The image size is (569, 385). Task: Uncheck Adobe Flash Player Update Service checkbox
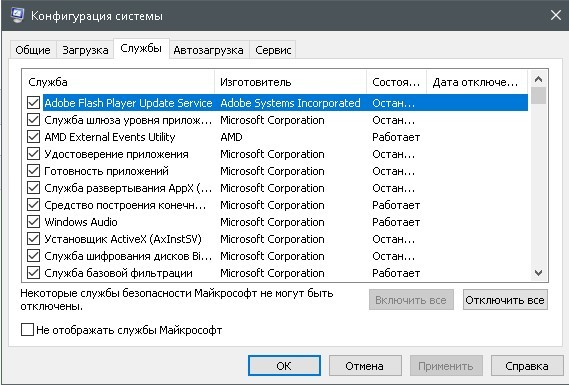(x=33, y=103)
